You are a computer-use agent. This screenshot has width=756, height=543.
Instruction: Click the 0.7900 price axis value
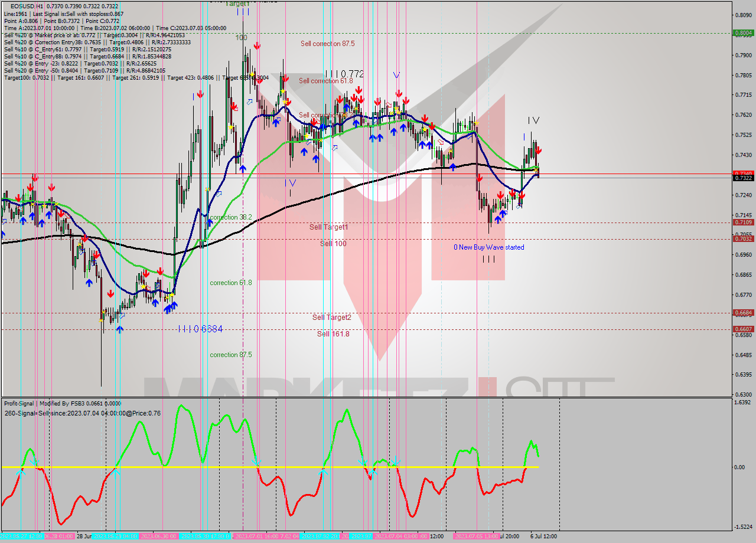(743, 55)
